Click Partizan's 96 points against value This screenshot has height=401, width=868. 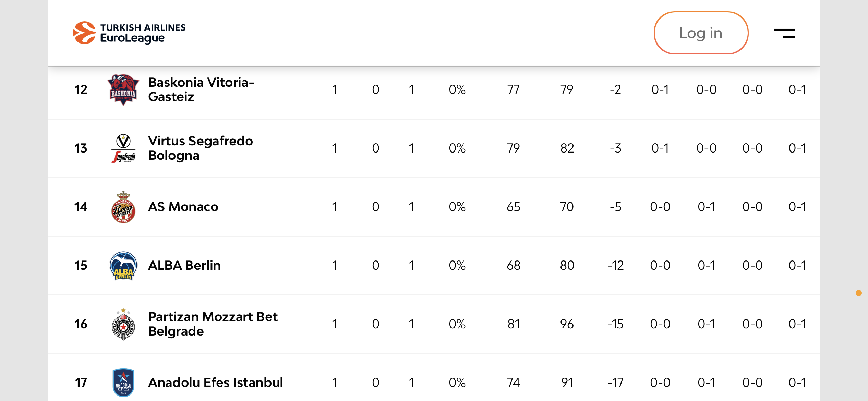click(x=567, y=324)
